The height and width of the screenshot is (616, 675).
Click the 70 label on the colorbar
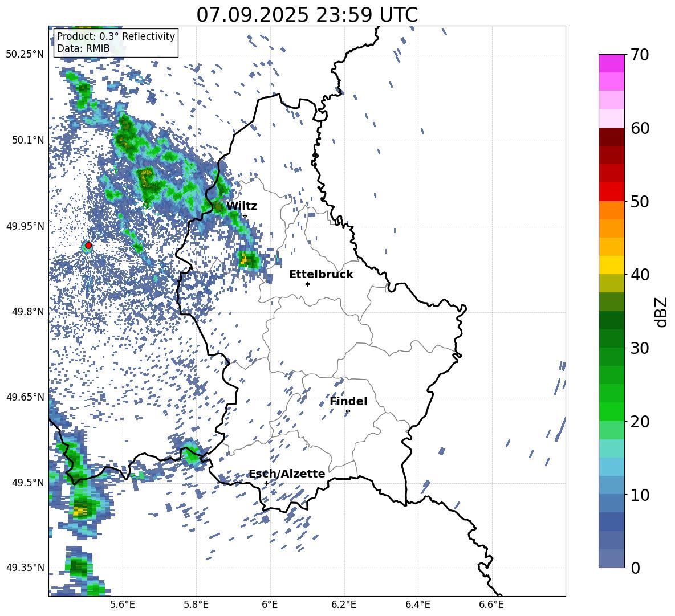[640, 55]
